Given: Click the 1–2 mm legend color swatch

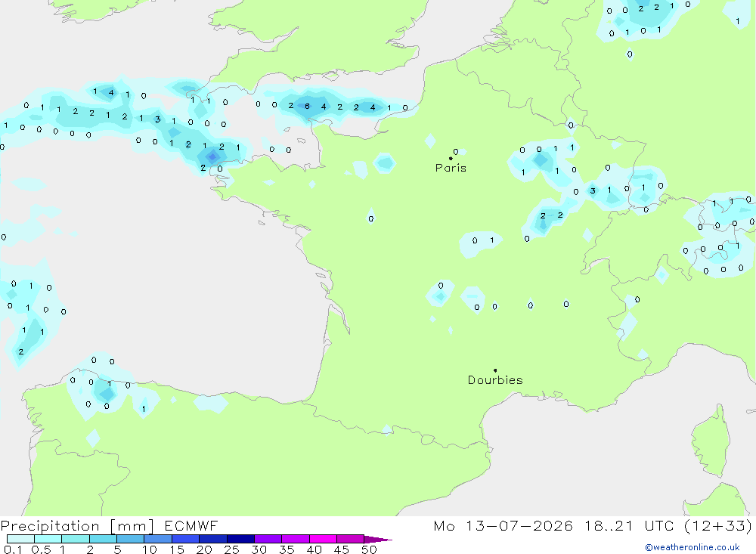Looking at the screenshot, I should (x=75, y=539).
